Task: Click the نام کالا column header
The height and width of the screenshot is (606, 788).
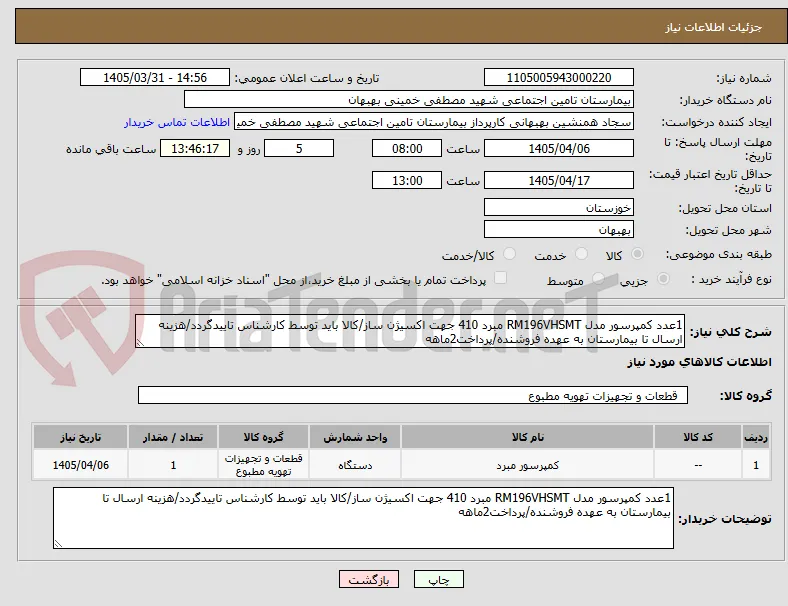Action: click(x=527, y=437)
